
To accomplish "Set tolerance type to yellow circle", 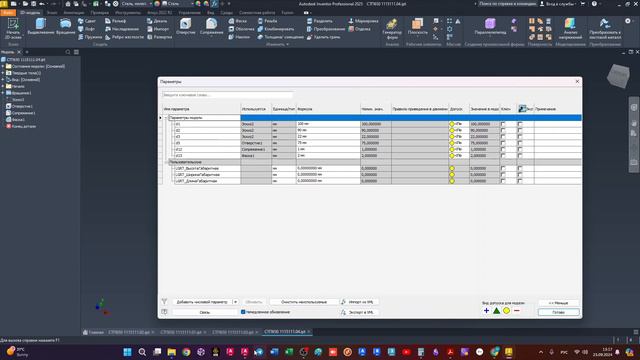I will 506,311.
